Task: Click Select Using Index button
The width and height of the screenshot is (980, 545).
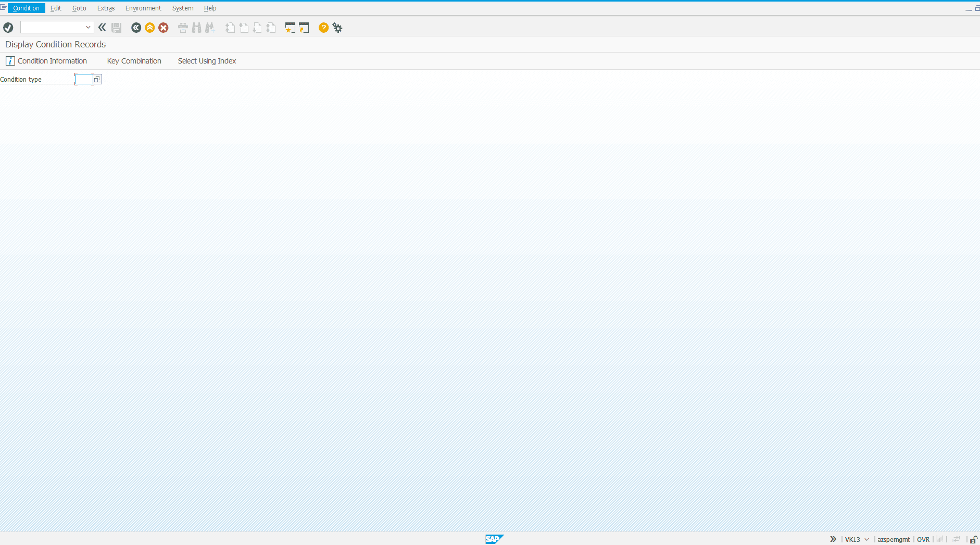Action: tap(207, 61)
